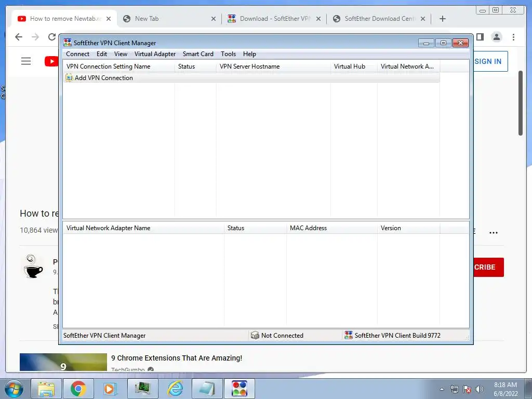This screenshot has height=399, width=532.
Task: Click the Chrome page vertical scrollbar
Action: (x=521, y=103)
